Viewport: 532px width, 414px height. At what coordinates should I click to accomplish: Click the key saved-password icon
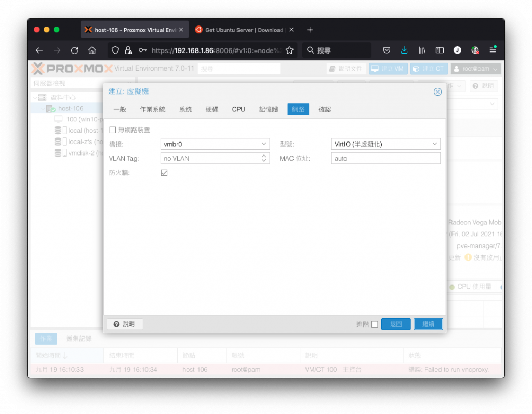click(142, 50)
